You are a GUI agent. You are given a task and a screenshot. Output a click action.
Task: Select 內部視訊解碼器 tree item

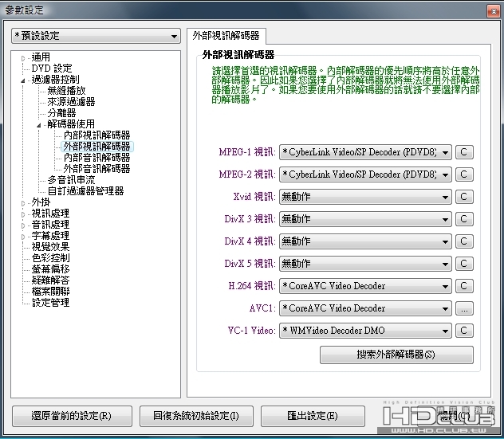click(x=96, y=135)
